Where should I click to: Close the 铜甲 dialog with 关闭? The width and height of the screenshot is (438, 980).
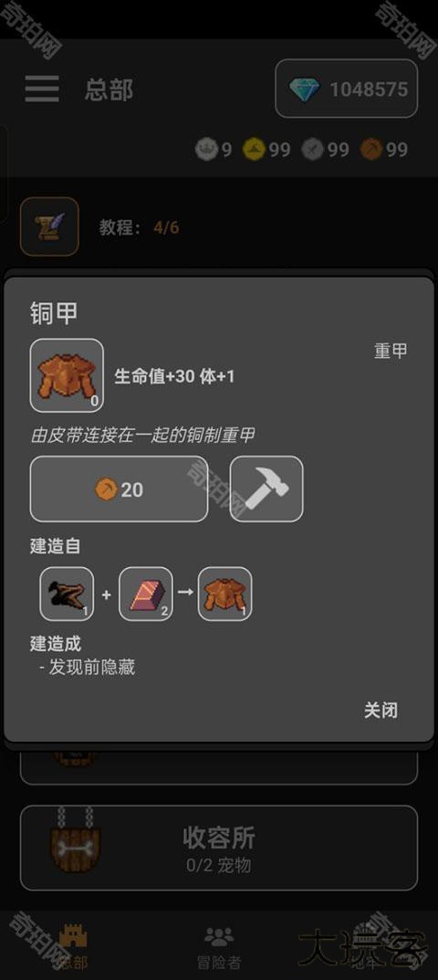pyautogui.click(x=381, y=710)
